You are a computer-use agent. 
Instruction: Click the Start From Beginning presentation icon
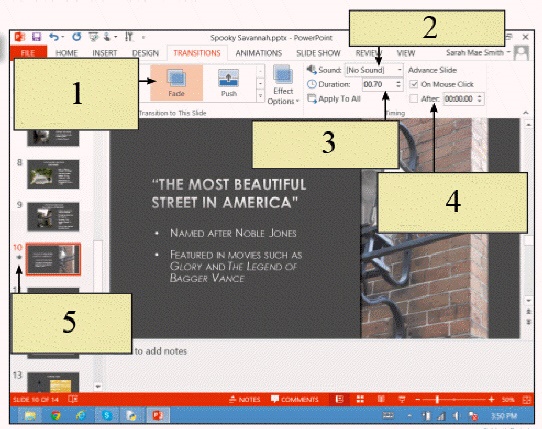click(93, 37)
